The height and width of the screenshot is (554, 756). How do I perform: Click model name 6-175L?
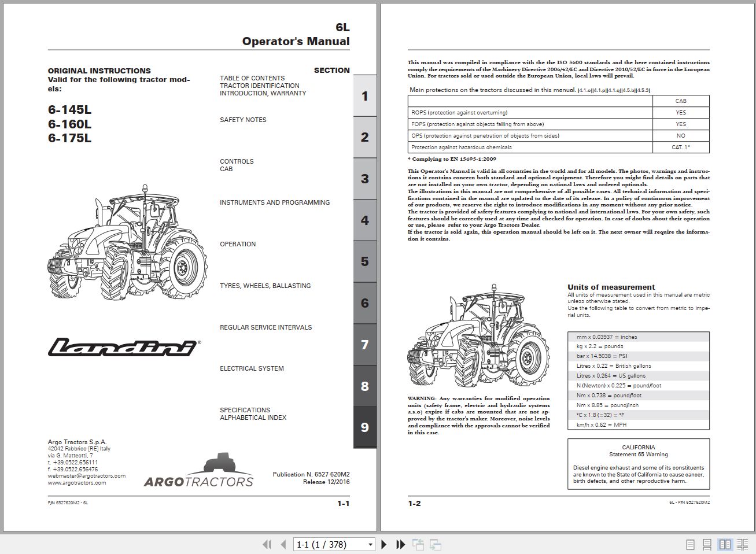click(x=69, y=138)
